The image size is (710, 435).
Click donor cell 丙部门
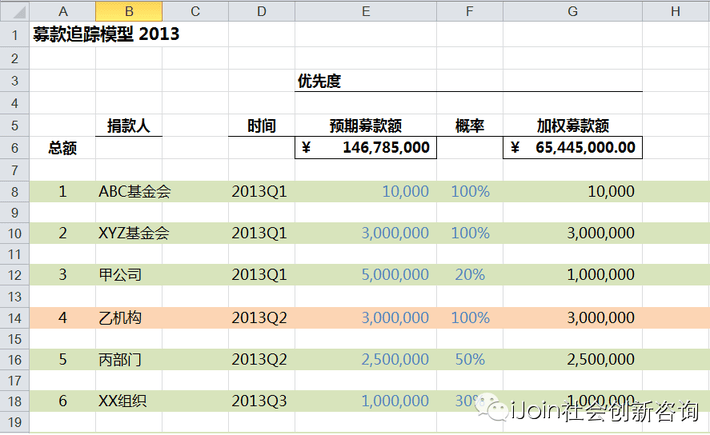(x=120, y=359)
